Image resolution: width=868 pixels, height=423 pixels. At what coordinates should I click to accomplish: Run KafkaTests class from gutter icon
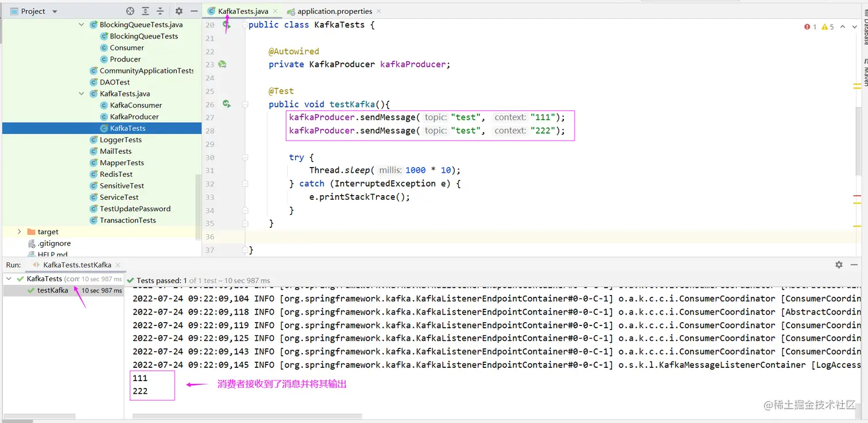tap(227, 25)
